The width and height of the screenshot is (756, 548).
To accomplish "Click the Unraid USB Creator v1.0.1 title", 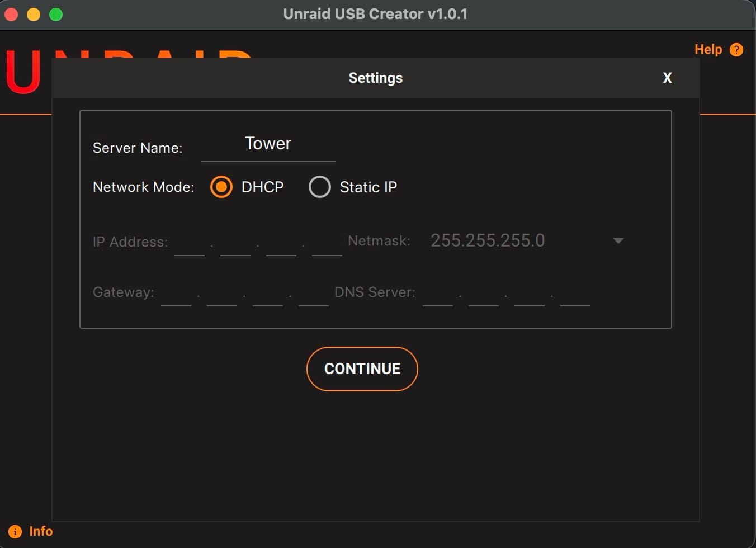I will coord(375,14).
